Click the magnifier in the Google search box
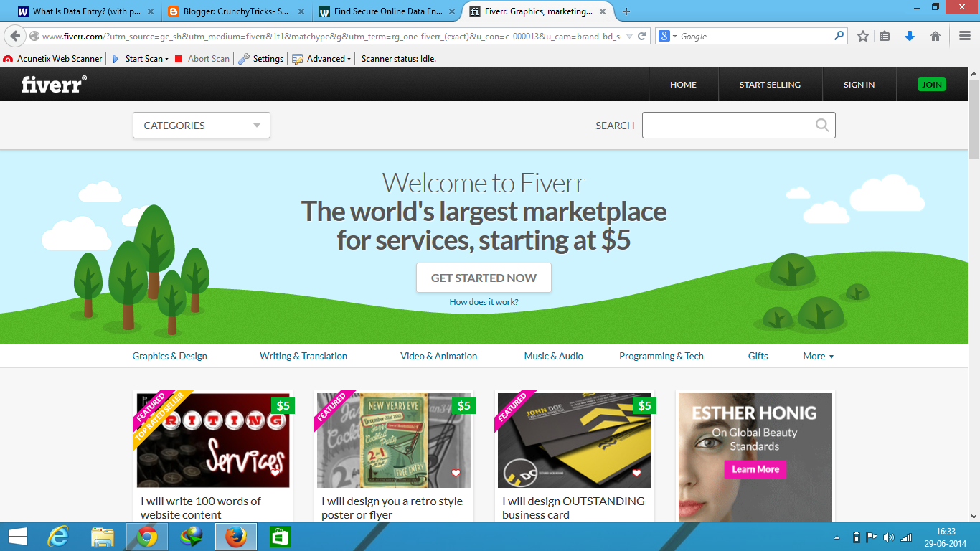 click(839, 36)
